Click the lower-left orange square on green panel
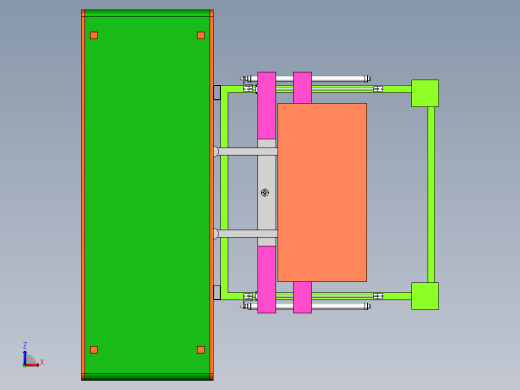Viewport: 520px width, 390px height. click(94, 350)
